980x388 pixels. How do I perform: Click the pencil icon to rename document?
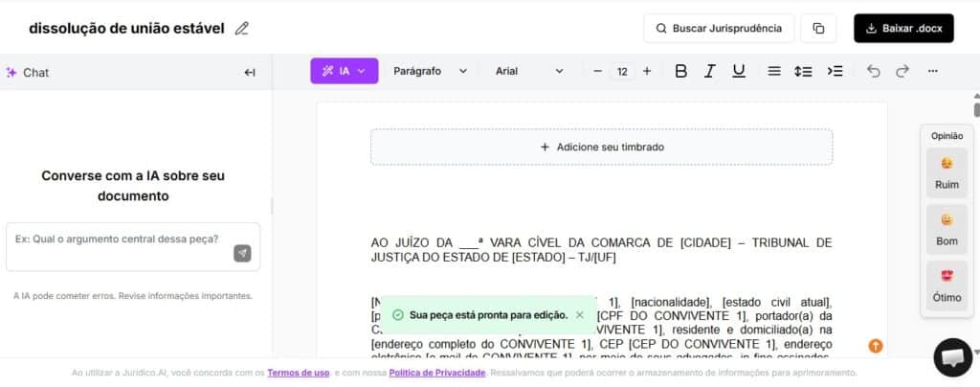click(242, 29)
